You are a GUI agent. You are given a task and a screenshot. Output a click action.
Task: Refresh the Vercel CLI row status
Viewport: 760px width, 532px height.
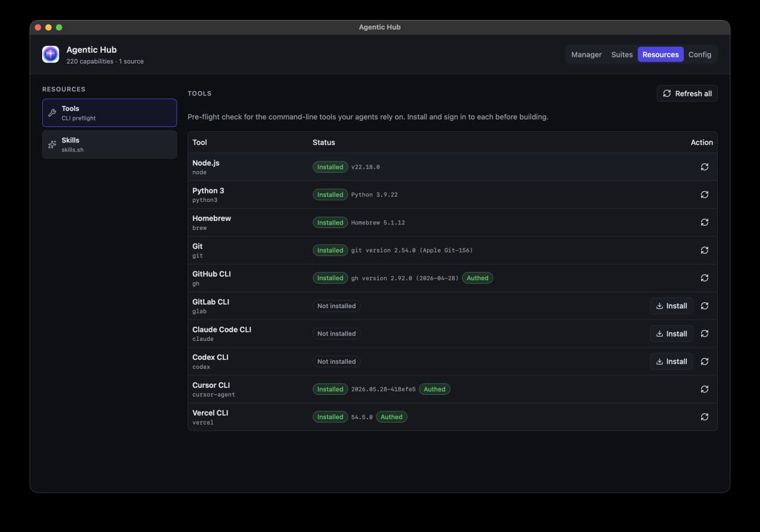pos(705,417)
